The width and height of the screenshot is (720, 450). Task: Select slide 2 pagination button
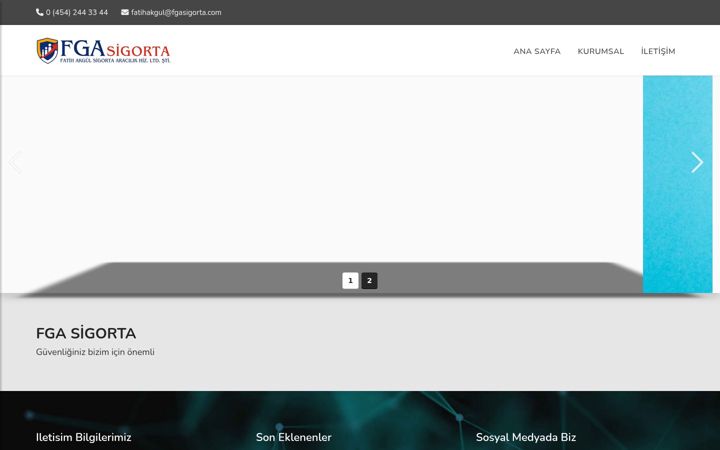coord(369,281)
